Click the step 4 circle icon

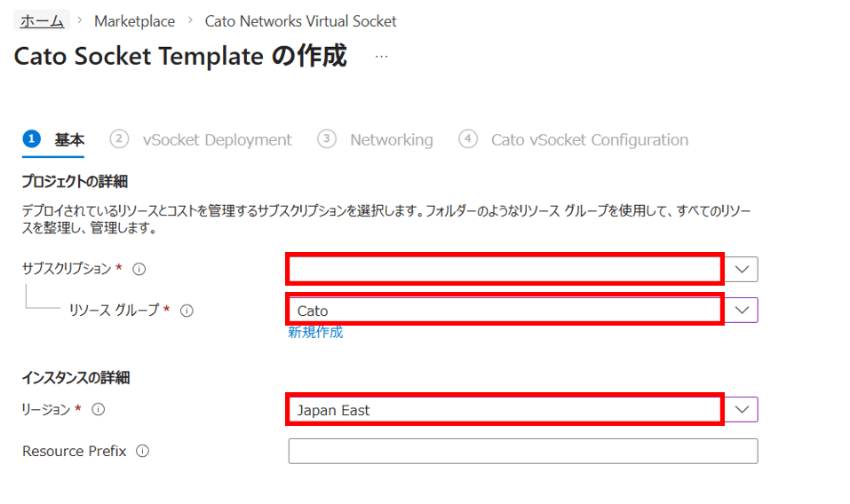point(468,139)
